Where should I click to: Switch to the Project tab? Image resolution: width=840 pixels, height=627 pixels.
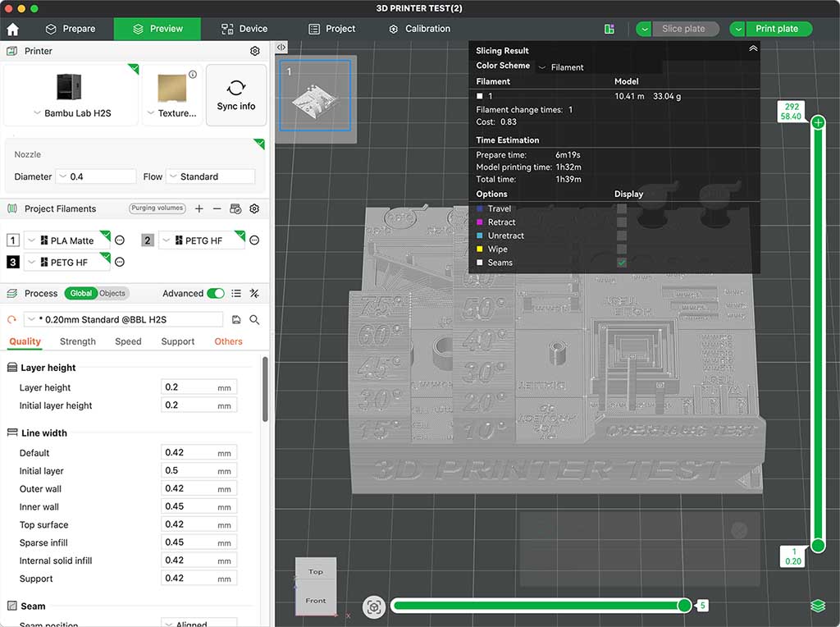tap(332, 29)
